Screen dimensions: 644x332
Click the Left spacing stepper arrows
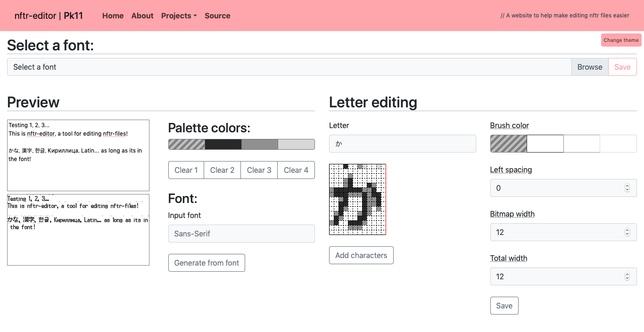tap(627, 188)
